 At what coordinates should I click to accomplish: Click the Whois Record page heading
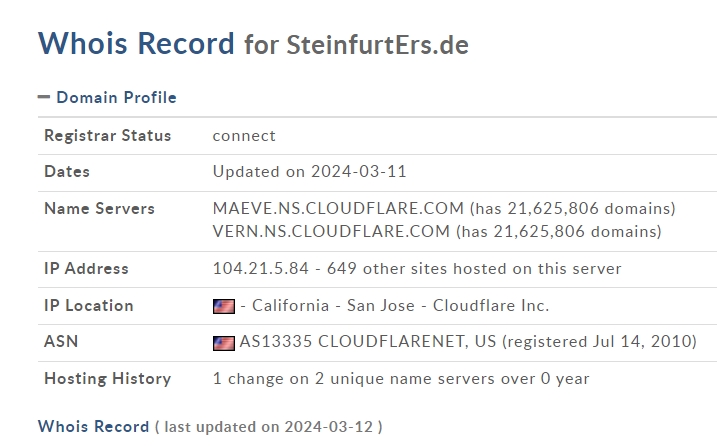coord(136,43)
